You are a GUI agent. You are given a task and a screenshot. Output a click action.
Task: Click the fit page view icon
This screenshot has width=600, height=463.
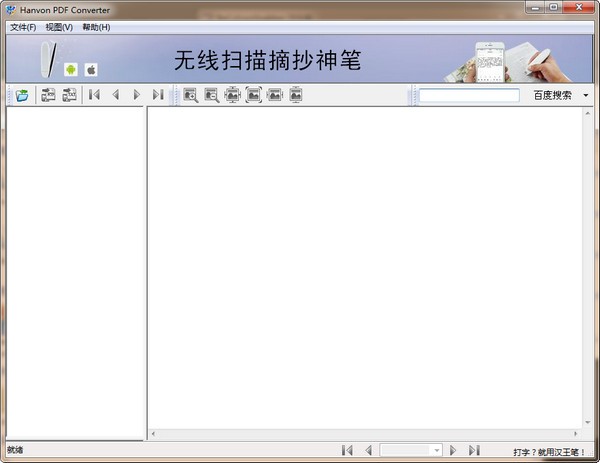click(254, 95)
